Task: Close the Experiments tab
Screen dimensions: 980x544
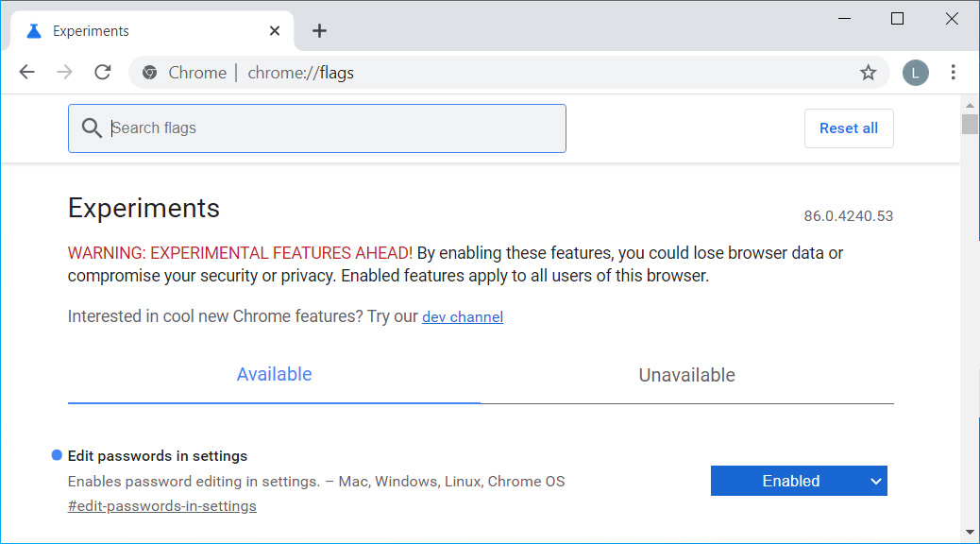Action: [275, 30]
